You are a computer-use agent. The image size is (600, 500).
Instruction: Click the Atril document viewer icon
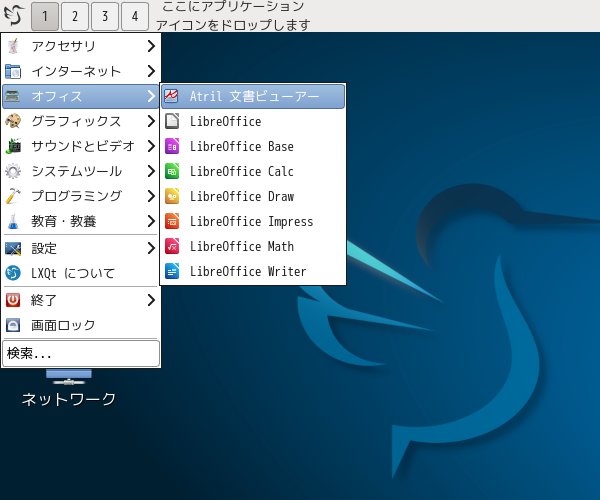(171, 96)
